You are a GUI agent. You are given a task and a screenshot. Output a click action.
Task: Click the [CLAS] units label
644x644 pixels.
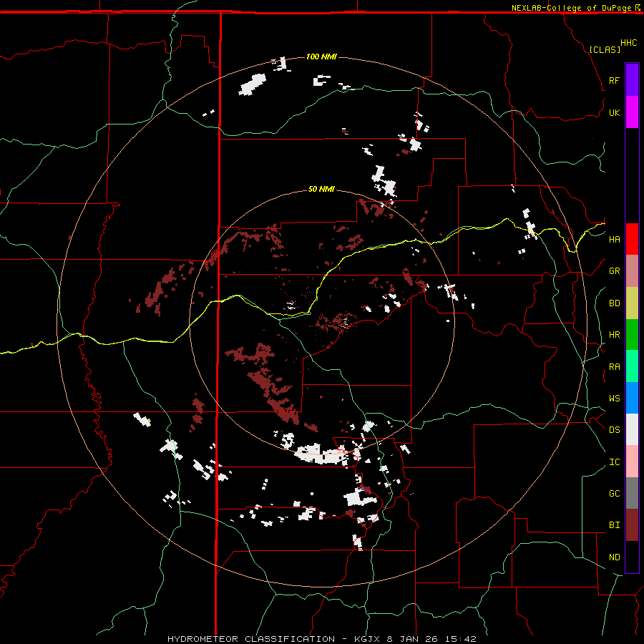pyautogui.click(x=605, y=49)
